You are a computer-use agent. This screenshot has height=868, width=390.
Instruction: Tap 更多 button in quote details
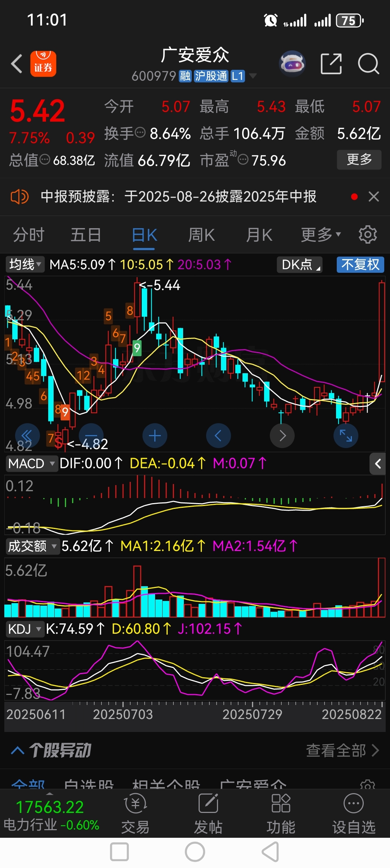359,159
